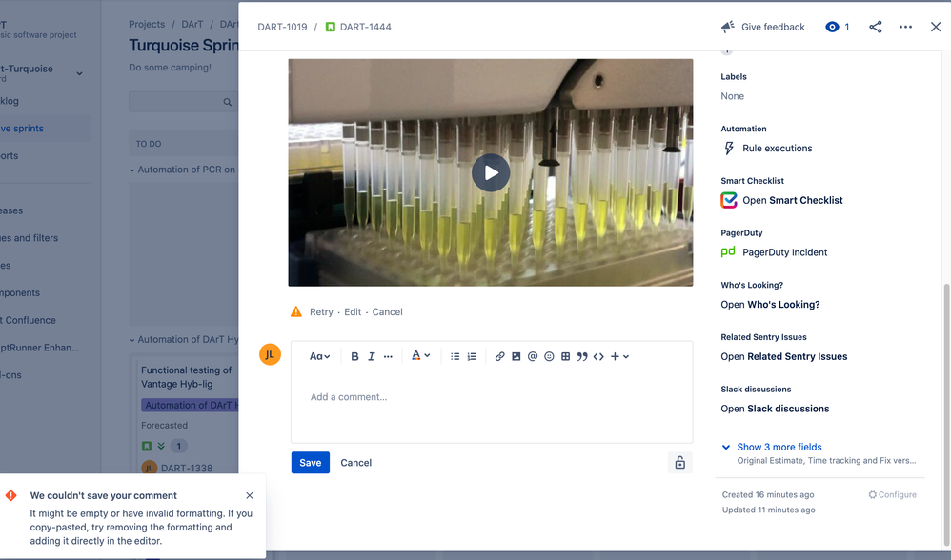Cancel the failed comment next to Edit
The image size is (951, 560).
pos(388,311)
